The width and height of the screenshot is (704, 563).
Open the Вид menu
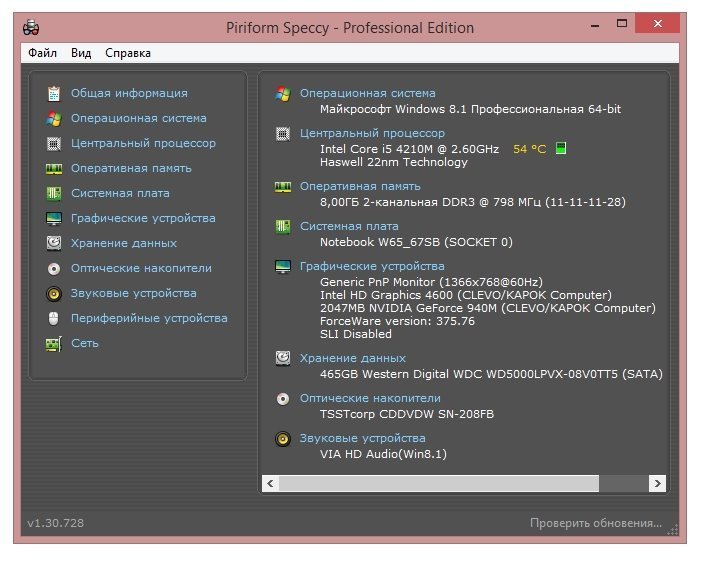tap(81, 53)
